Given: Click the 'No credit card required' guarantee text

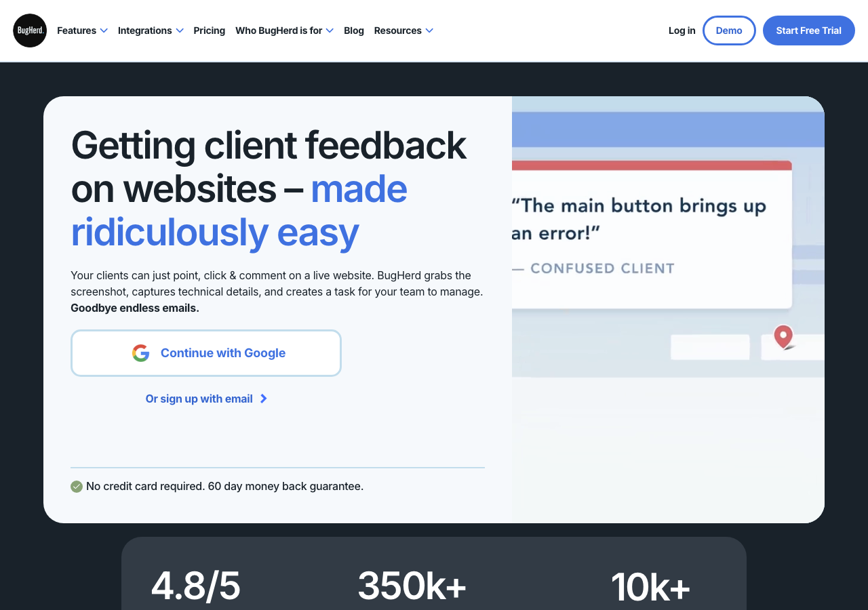Looking at the screenshot, I should [x=225, y=486].
